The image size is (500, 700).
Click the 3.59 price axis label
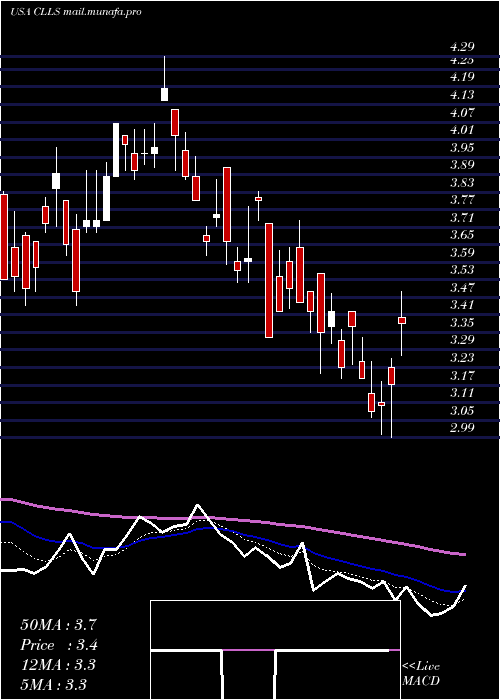(462, 252)
